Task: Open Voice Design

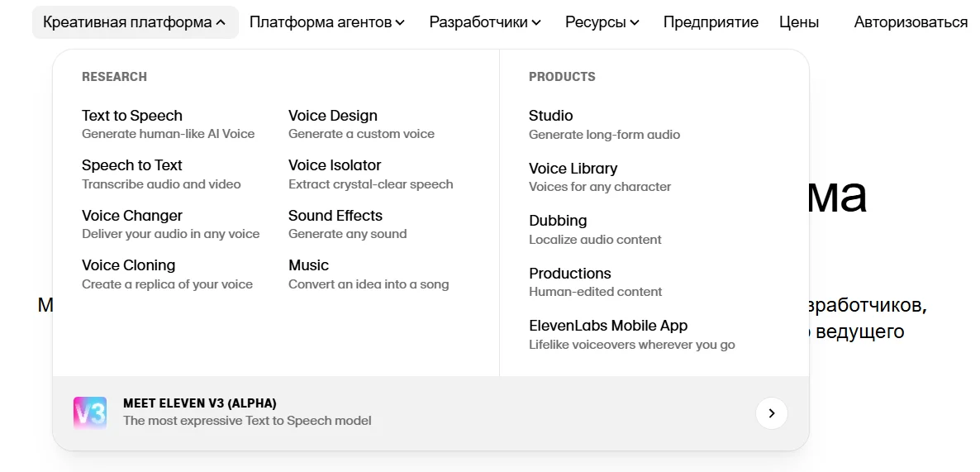Action: [x=332, y=116]
